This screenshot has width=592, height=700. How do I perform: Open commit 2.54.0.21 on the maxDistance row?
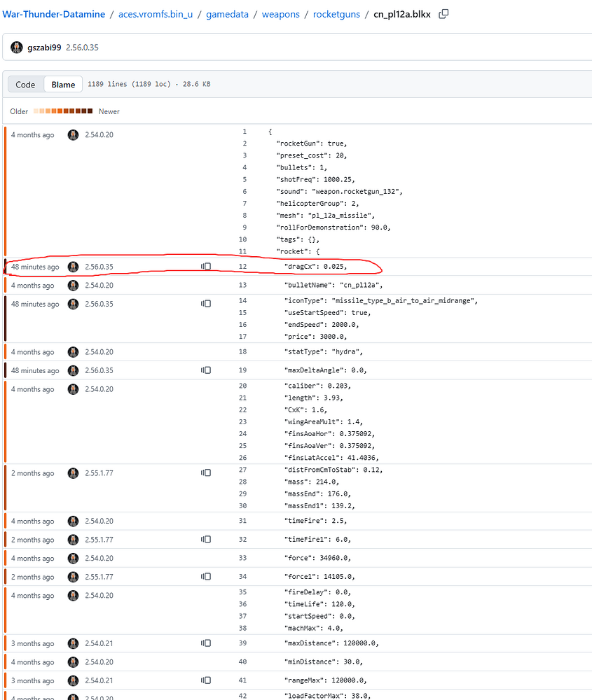[99, 643]
